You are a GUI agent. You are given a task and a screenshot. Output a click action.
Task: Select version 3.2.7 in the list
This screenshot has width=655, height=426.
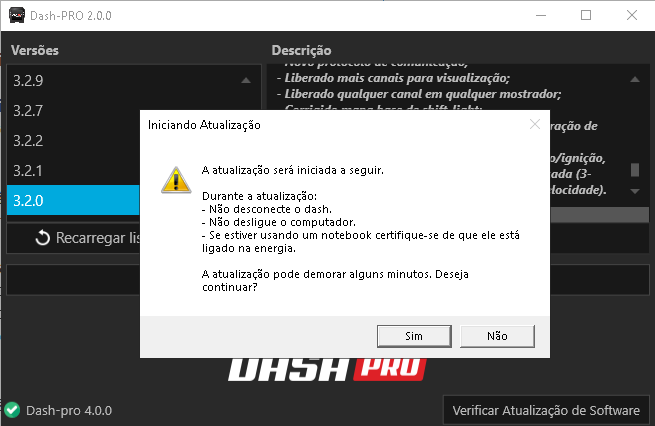(73, 111)
